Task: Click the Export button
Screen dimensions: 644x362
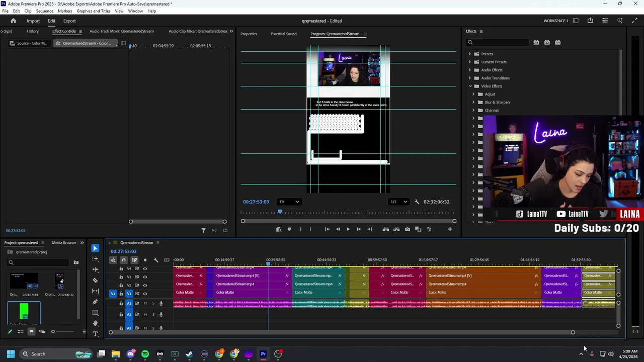Action: 69,21
